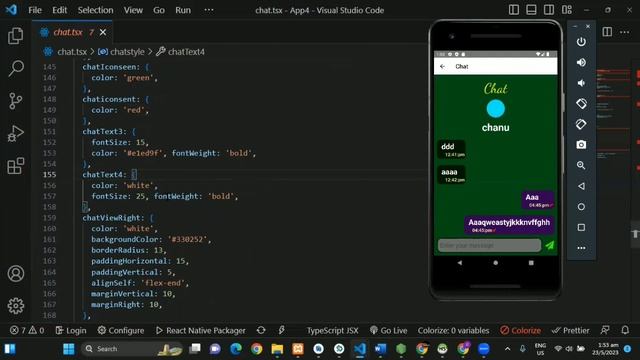Rotate emulator right
The width and height of the screenshot is (640, 360).
coord(581,124)
